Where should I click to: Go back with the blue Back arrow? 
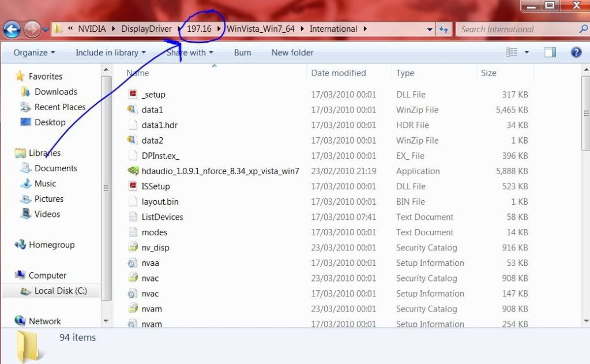click(12, 29)
